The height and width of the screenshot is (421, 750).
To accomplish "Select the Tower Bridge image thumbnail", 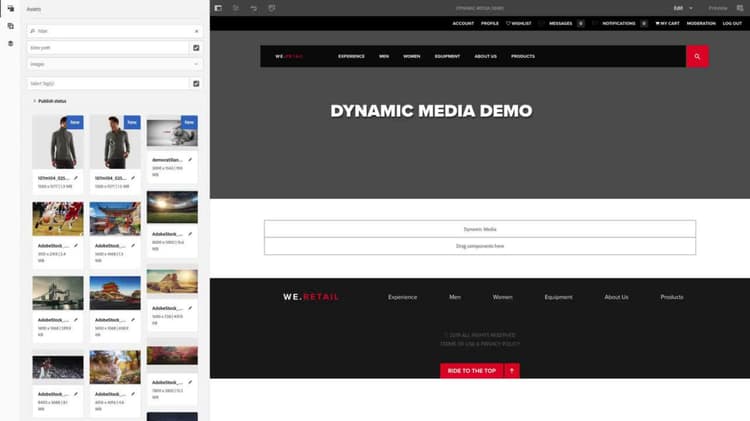I will click(x=58, y=293).
